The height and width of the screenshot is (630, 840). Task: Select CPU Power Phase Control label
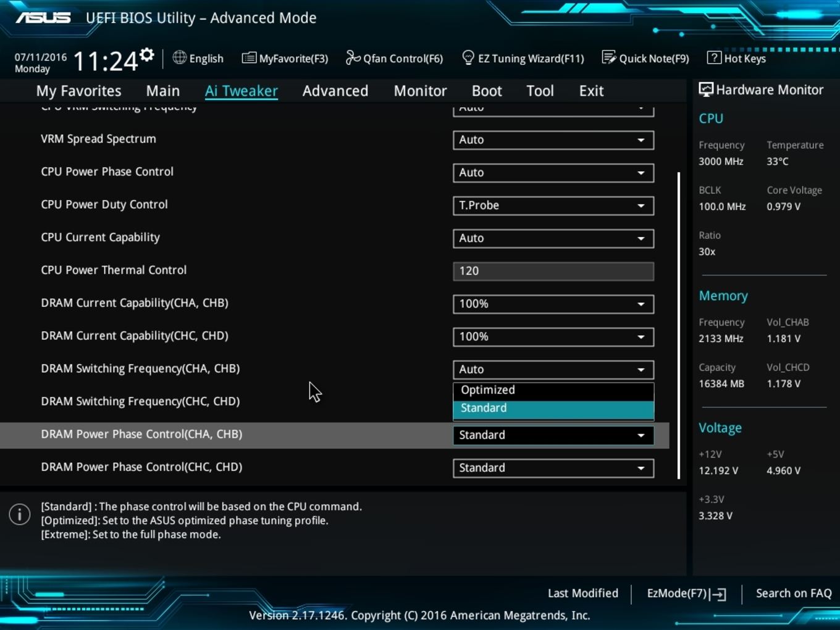point(107,172)
